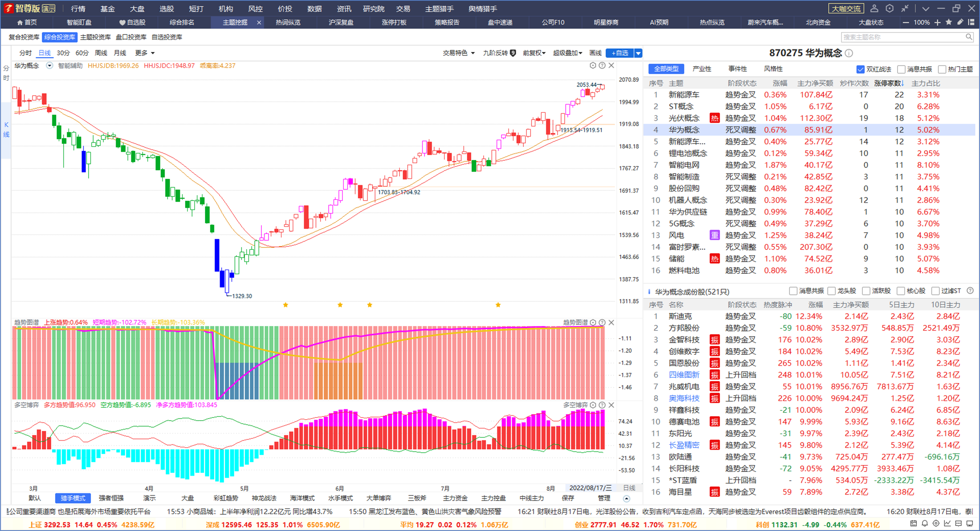Click the info icon beside 870275 华为概念
The image size is (980, 531).
(x=849, y=53)
